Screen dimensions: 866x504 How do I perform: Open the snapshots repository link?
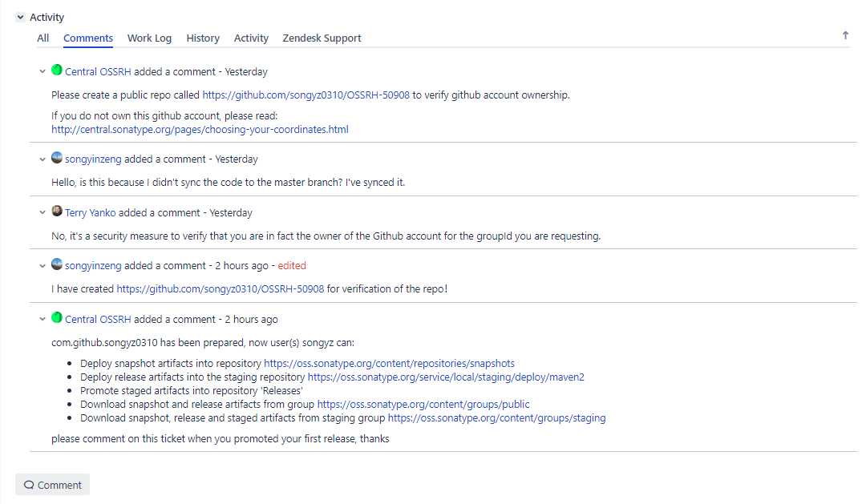tap(389, 363)
